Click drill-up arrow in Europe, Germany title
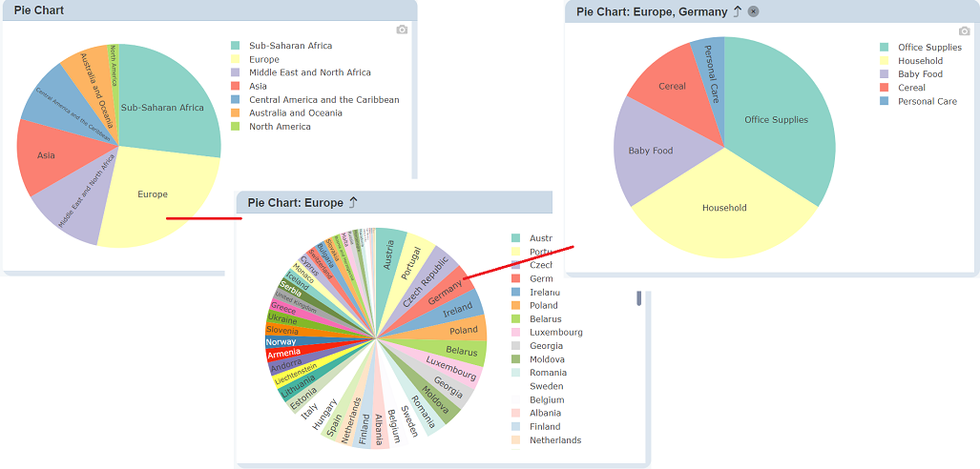980x469 pixels. click(x=737, y=11)
